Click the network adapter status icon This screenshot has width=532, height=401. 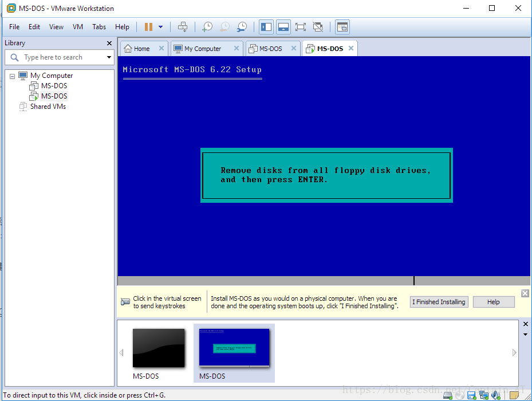pos(483,395)
